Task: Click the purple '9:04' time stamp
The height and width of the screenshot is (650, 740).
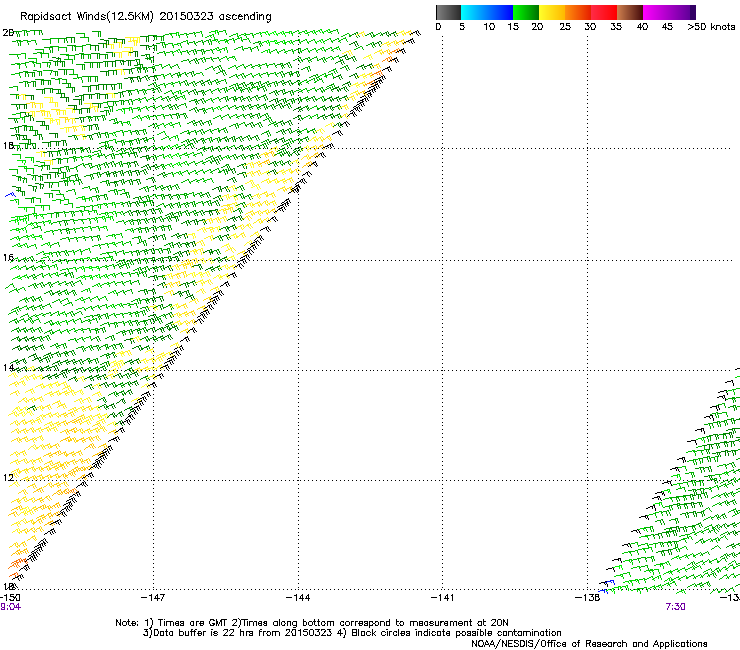Action: (10, 607)
